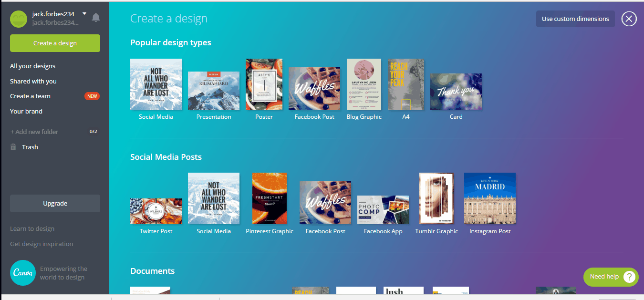Viewport: 644px width, 300px height.
Task: Open the Trash in the sidebar
Action: point(30,146)
